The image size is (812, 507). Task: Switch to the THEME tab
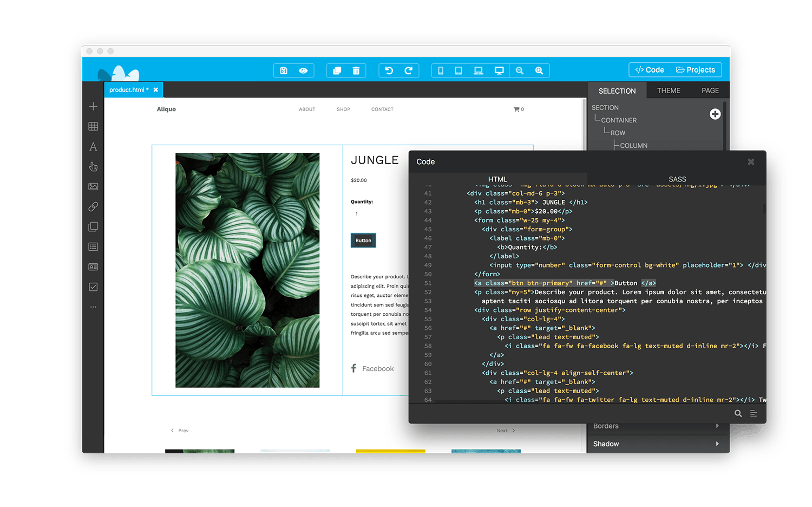(669, 90)
